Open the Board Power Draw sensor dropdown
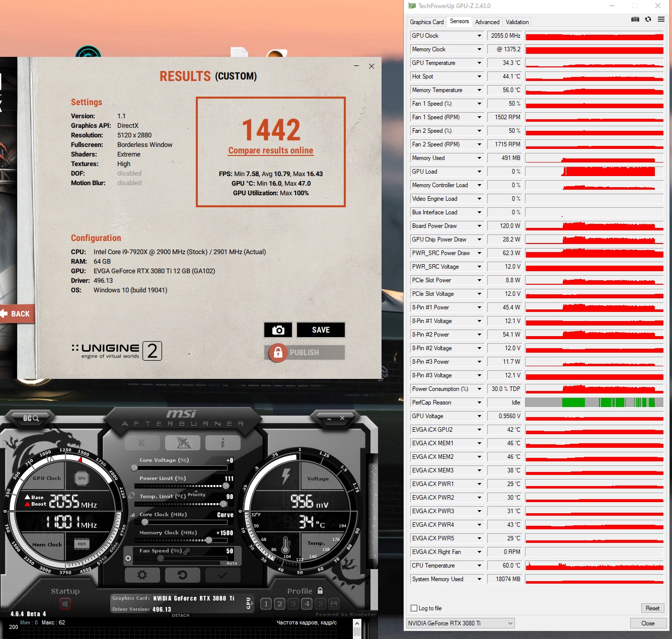This screenshot has width=672, height=639. pos(479,226)
